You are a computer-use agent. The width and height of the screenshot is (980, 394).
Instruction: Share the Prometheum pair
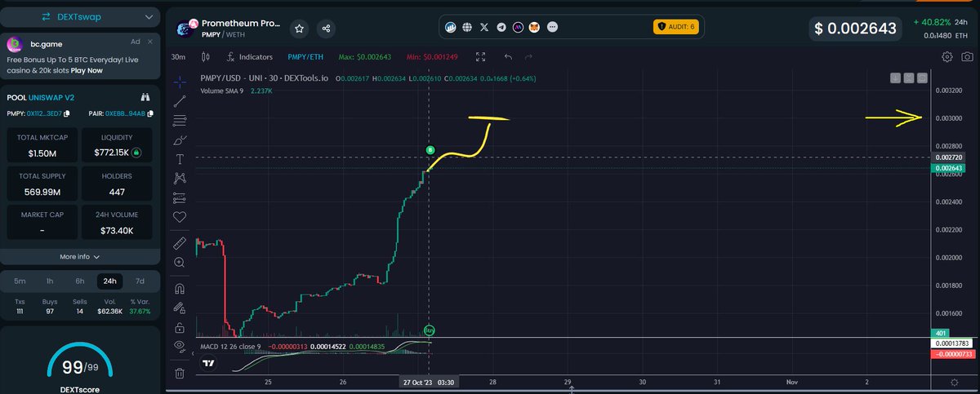(327, 29)
